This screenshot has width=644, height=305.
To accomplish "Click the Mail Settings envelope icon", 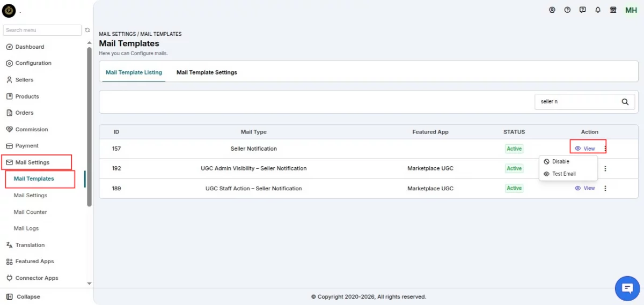I will [9, 162].
